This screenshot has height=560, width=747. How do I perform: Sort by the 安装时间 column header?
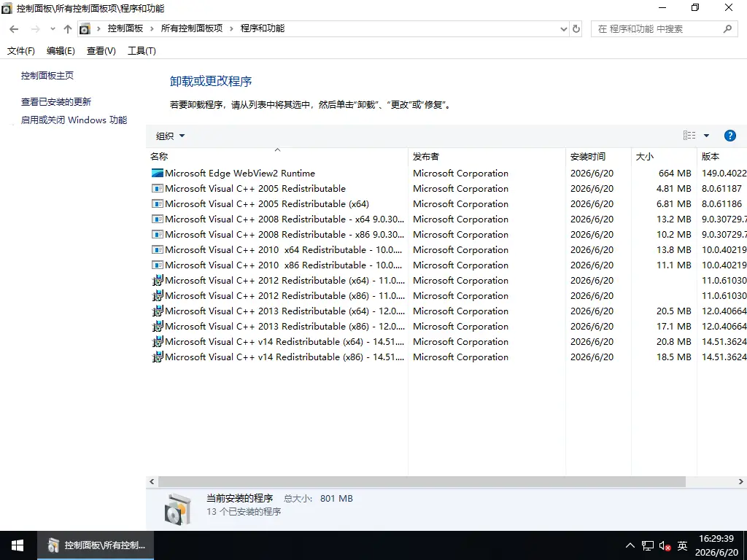(x=599, y=156)
